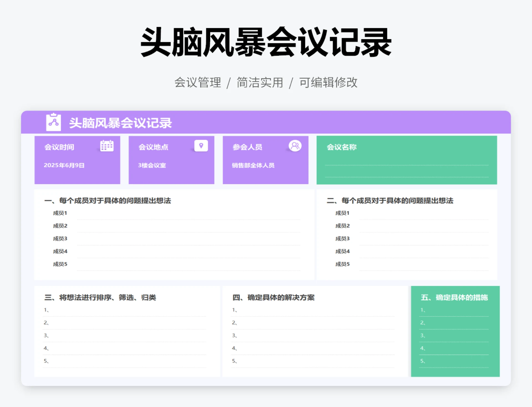The width and height of the screenshot is (532, 407).
Task: Click the calendar icon on the 会议时间 card
Action: [108, 146]
